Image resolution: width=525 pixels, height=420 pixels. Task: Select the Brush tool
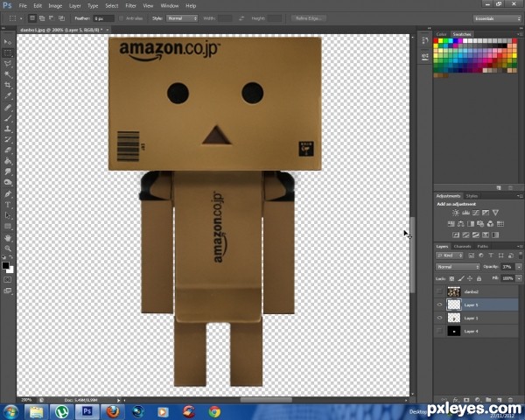[x=8, y=118]
